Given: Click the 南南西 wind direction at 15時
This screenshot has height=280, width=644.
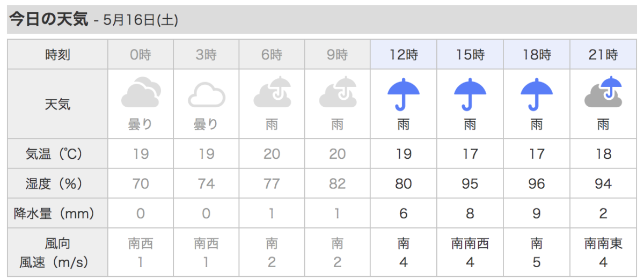Looking at the screenshot, I should 470,244.
